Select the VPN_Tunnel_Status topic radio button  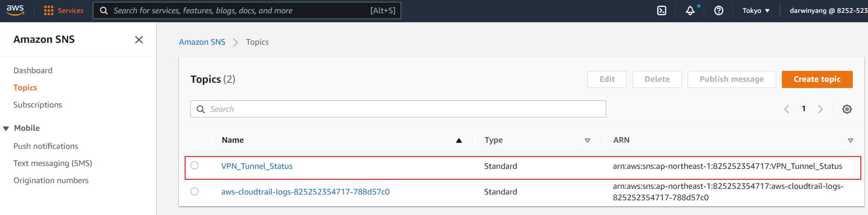pyautogui.click(x=195, y=166)
